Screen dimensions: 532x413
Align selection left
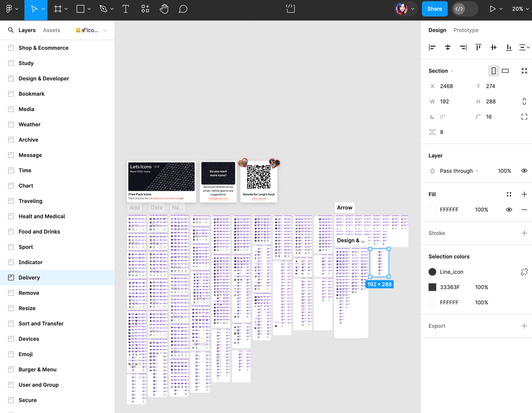(432, 47)
